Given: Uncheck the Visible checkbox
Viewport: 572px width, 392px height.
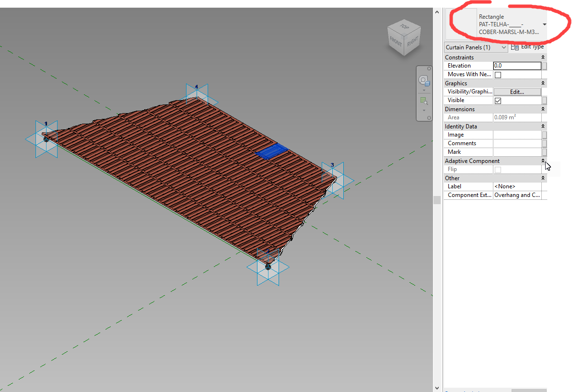Looking at the screenshot, I should coord(498,100).
